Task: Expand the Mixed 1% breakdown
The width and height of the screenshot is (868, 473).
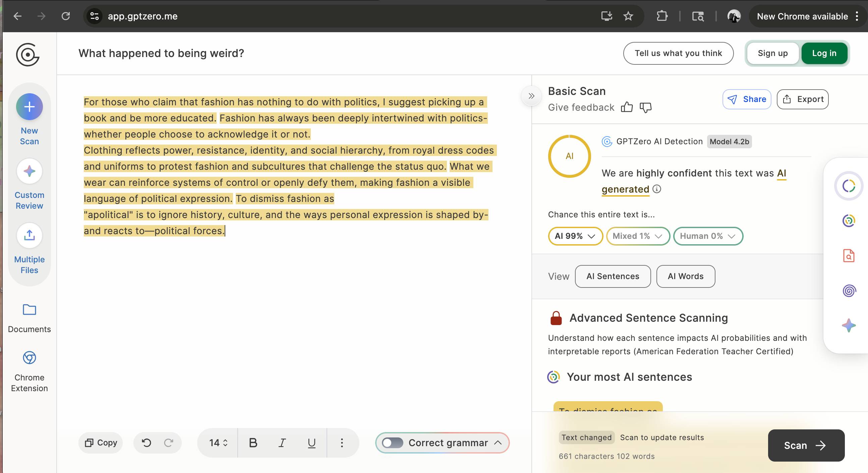Action: coord(638,236)
